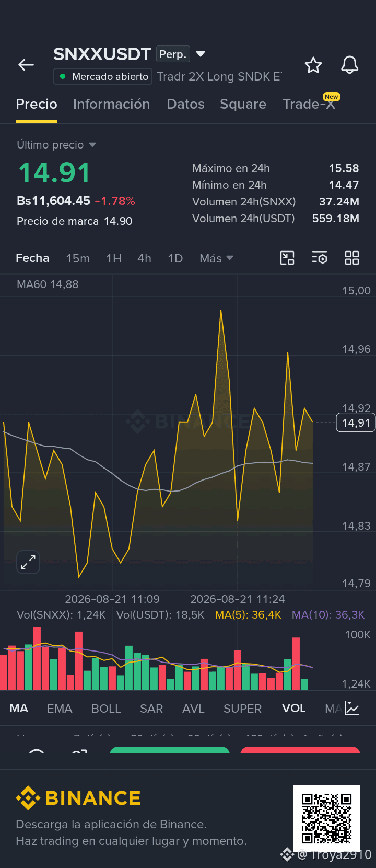Open indicator settings chart icon beside VOL

coord(352,709)
